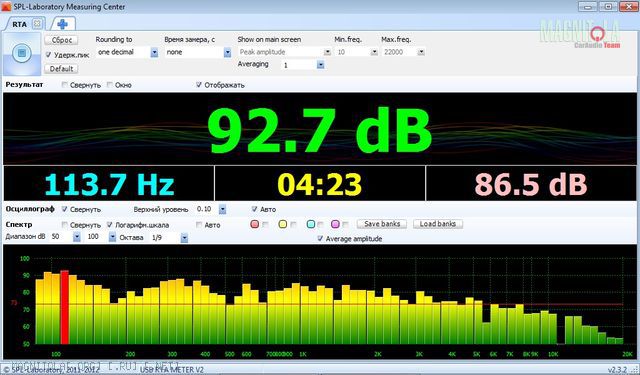The width and height of the screenshot is (640, 375).
Task: Maximize the Measuring Center window
Action: [608, 7]
